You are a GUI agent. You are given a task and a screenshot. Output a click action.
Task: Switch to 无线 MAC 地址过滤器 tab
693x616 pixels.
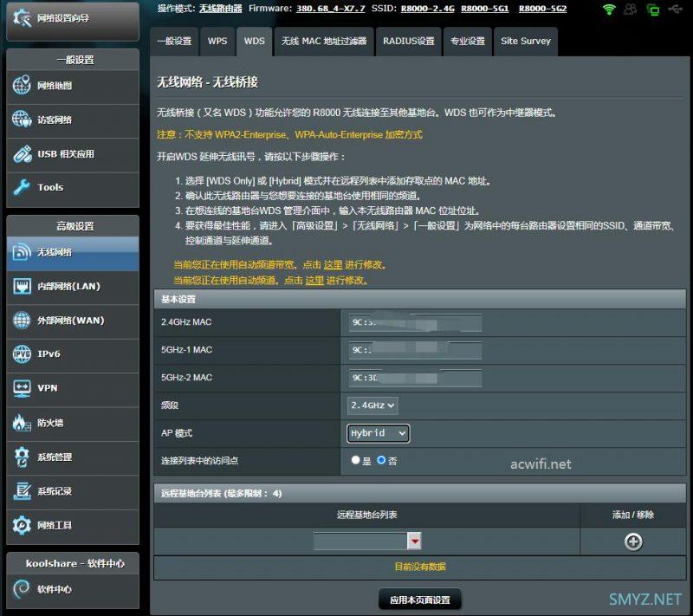click(324, 41)
